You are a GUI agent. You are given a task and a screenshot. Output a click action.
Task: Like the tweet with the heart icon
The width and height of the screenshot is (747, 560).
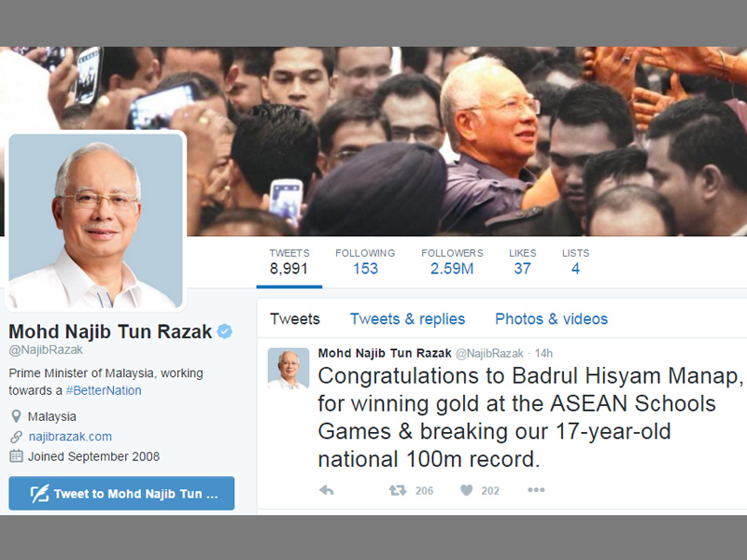[466, 490]
